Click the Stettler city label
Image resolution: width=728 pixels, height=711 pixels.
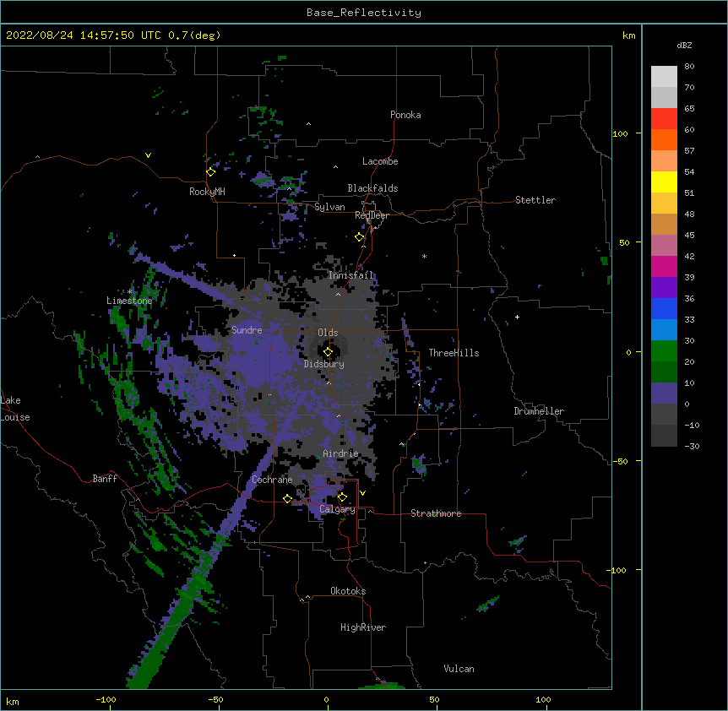pos(535,200)
